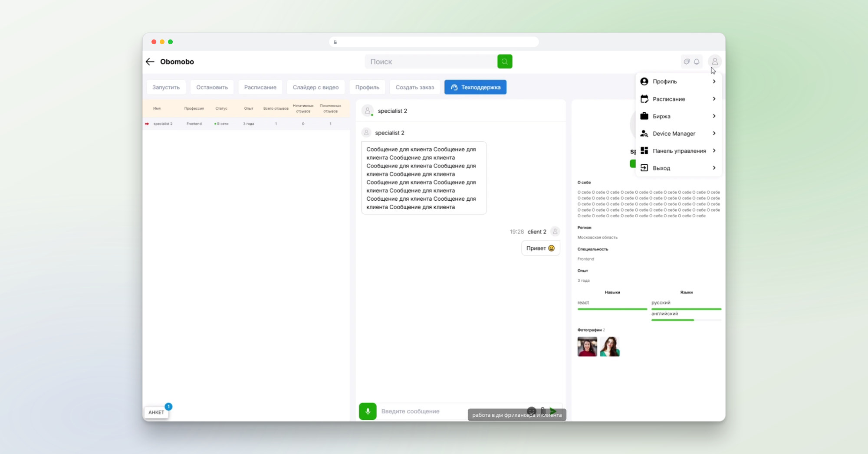
Task: Click the английский language level bar
Action: pos(686,320)
